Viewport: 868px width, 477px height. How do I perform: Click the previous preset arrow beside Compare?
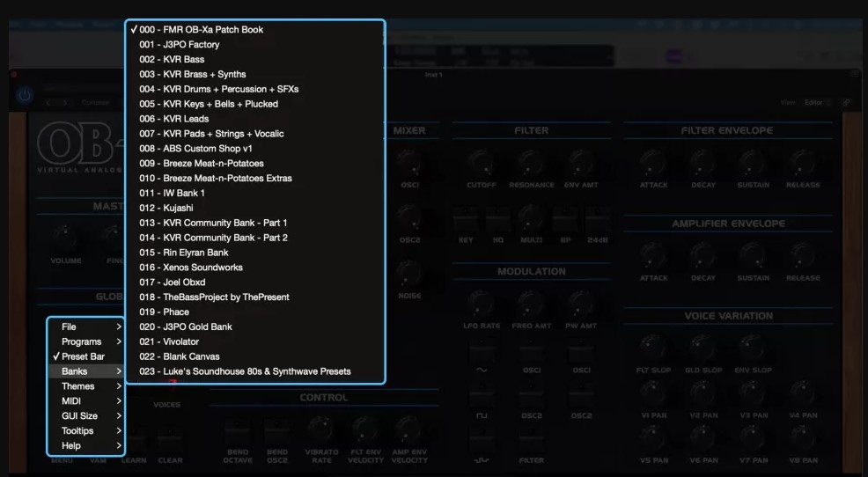48,102
